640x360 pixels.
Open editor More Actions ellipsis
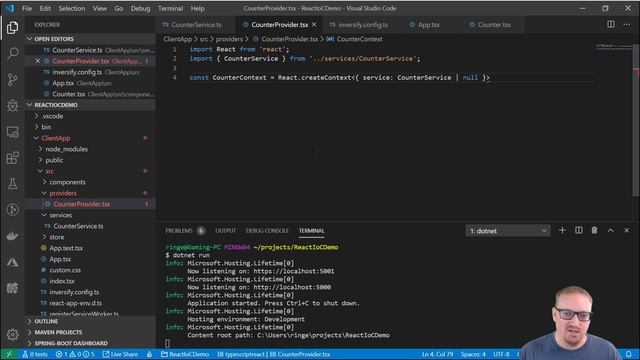point(627,24)
